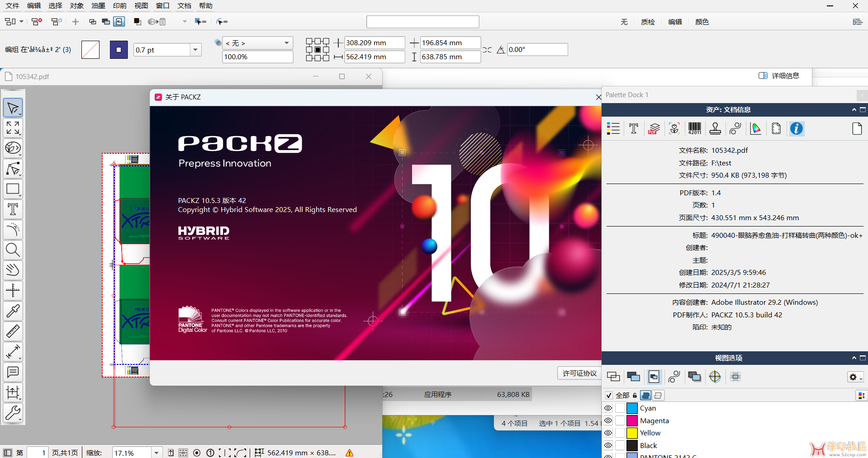Open the page boxes asset icon

[x=776, y=129]
